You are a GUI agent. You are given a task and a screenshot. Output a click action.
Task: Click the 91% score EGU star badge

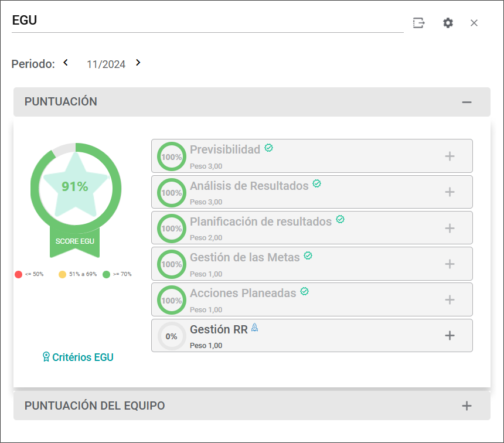click(x=76, y=187)
